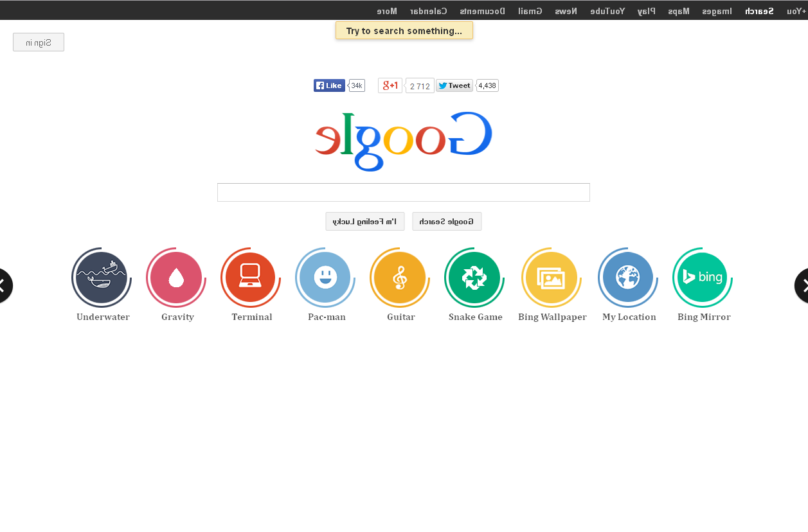Click the 2712 Google plus count
The height and width of the screenshot is (532, 808).
[420, 86]
